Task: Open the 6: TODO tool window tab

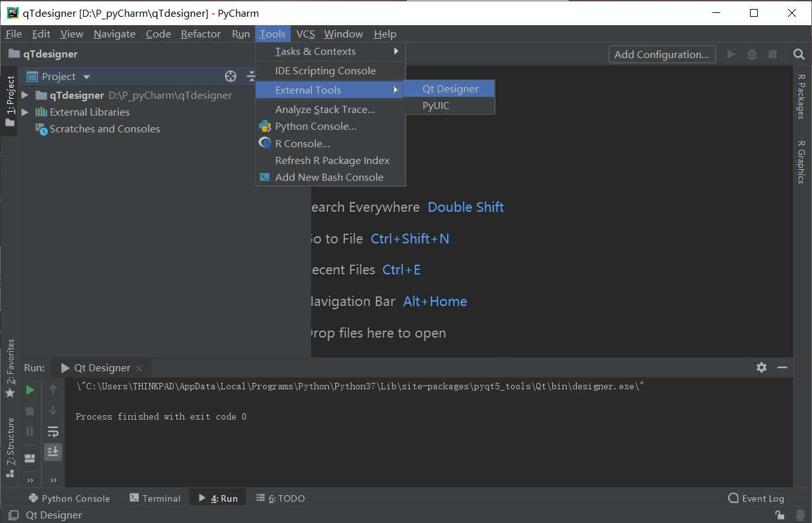Action: pyautogui.click(x=280, y=498)
